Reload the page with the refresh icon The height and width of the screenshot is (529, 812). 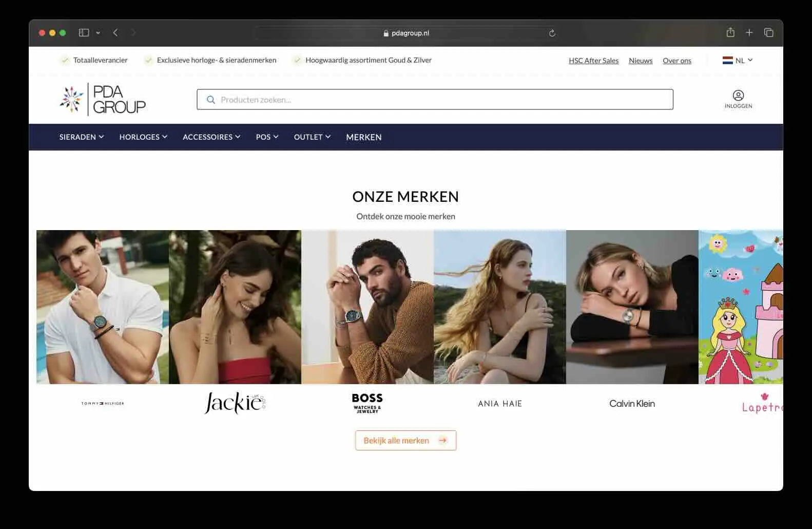coord(552,33)
